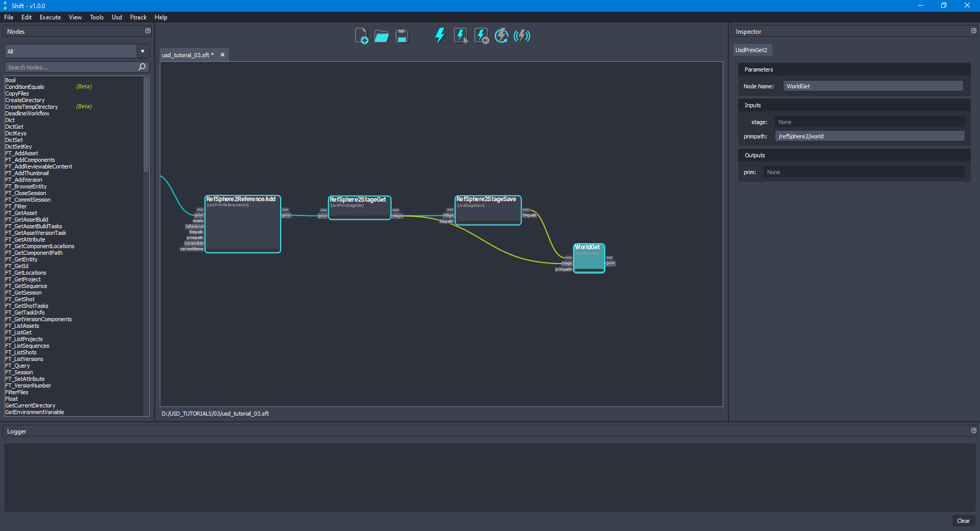Click the Nodes panel detach icon

point(148,31)
